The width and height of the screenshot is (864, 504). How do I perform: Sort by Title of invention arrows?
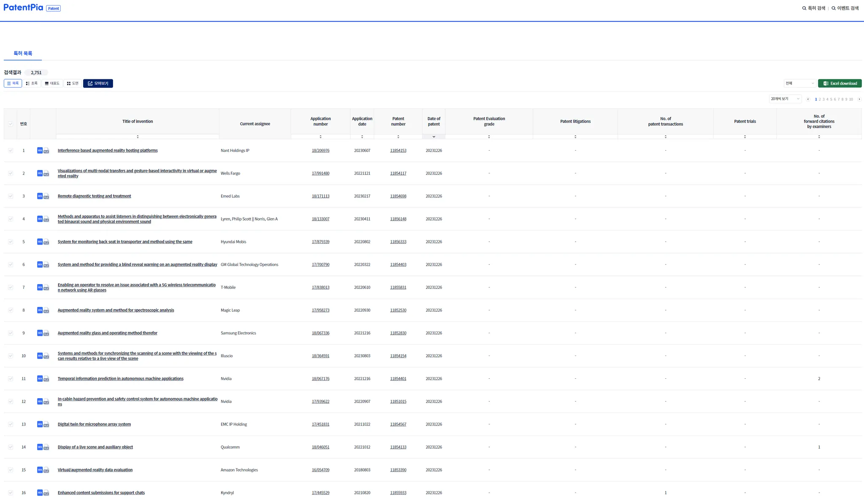click(x=138, y=137)
